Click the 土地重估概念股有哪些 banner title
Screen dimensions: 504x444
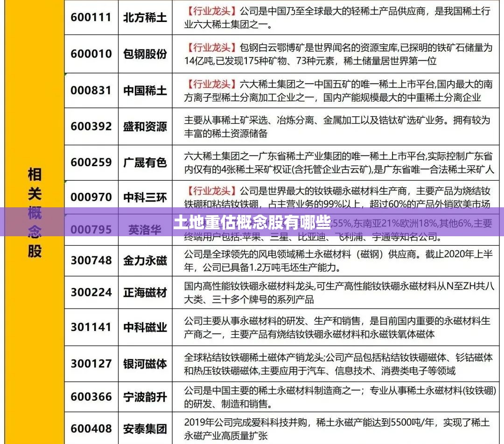click(252, 222)
